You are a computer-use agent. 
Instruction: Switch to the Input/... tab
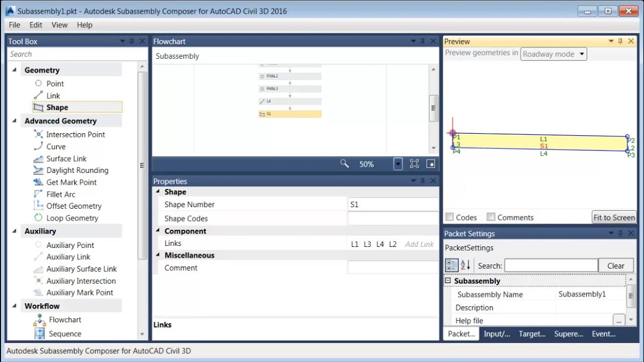pos(497,334)
